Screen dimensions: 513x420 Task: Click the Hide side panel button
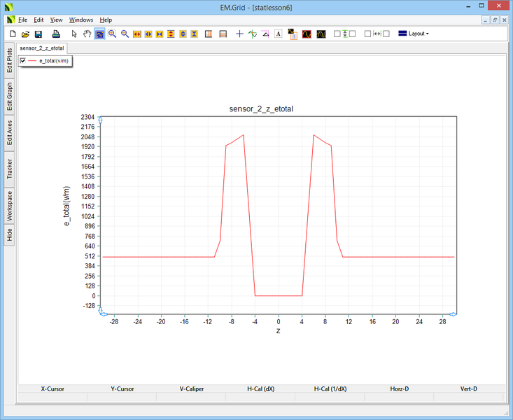pos(10,235)
